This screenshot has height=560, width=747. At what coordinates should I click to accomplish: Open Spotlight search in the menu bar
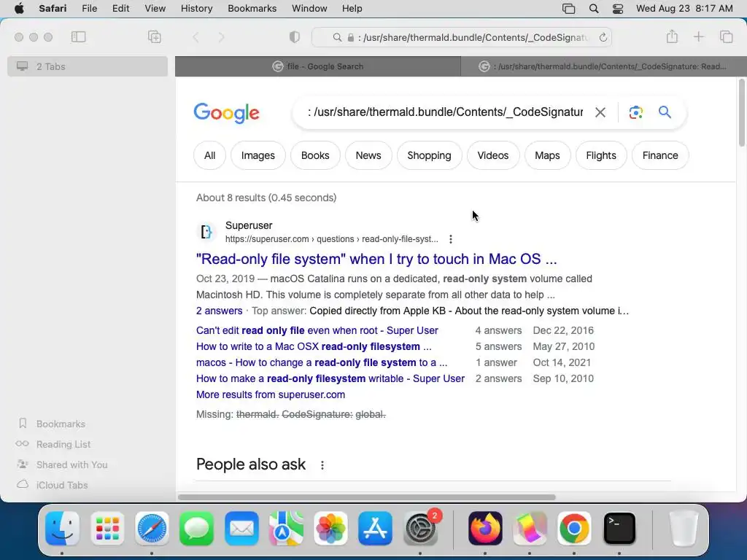594,9
